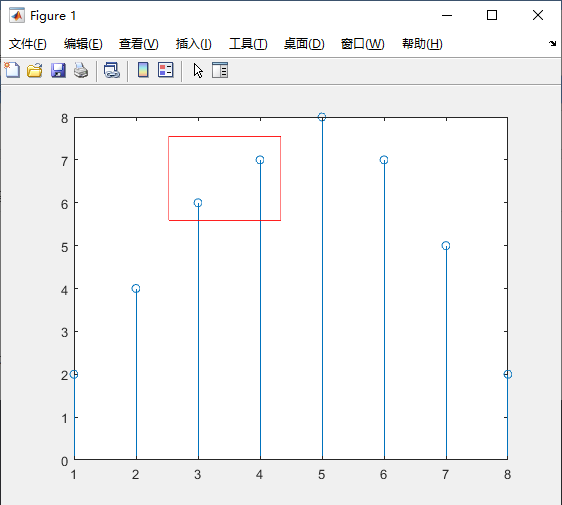562x505 pixels.
Task: Click the dock figure arrow icon
Action: pyautogui.click(x=552, y=43)
